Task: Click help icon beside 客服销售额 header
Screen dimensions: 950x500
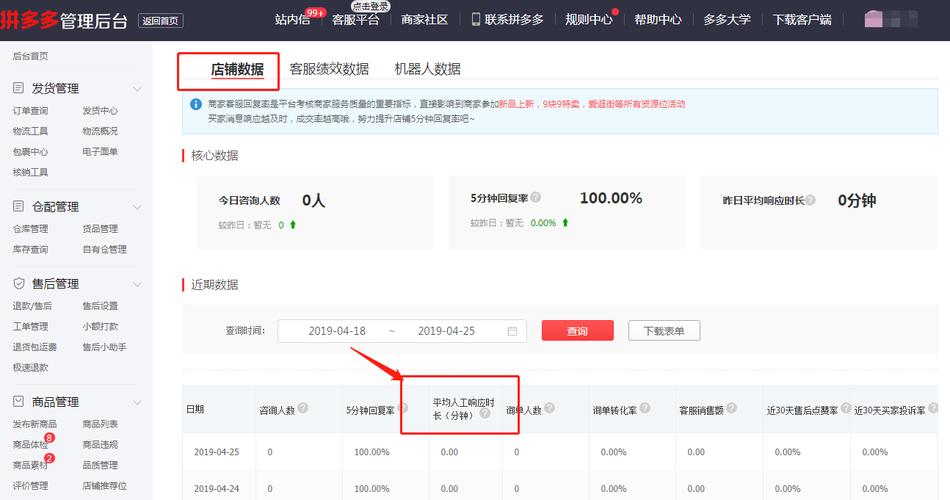Action: point(732,408)
